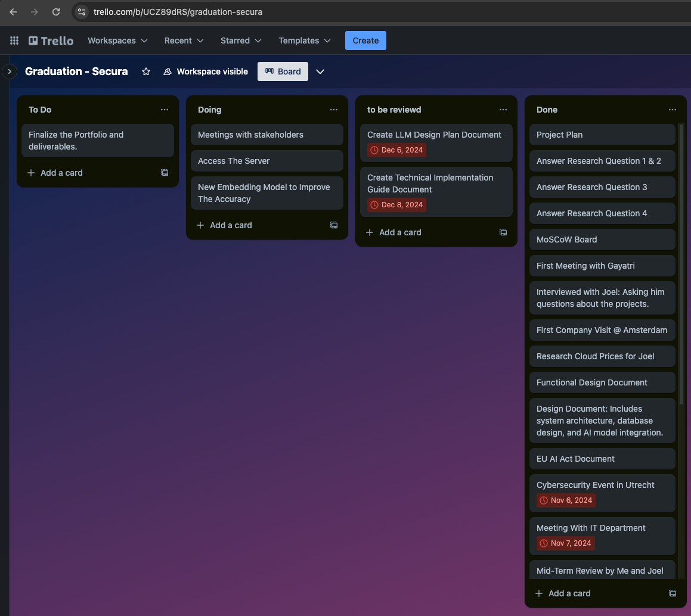Image resolution: width=691 pixels, height=616 pixels.
Task: Click the Nov 6, 2024 due date badge
Action: (566, 500)
